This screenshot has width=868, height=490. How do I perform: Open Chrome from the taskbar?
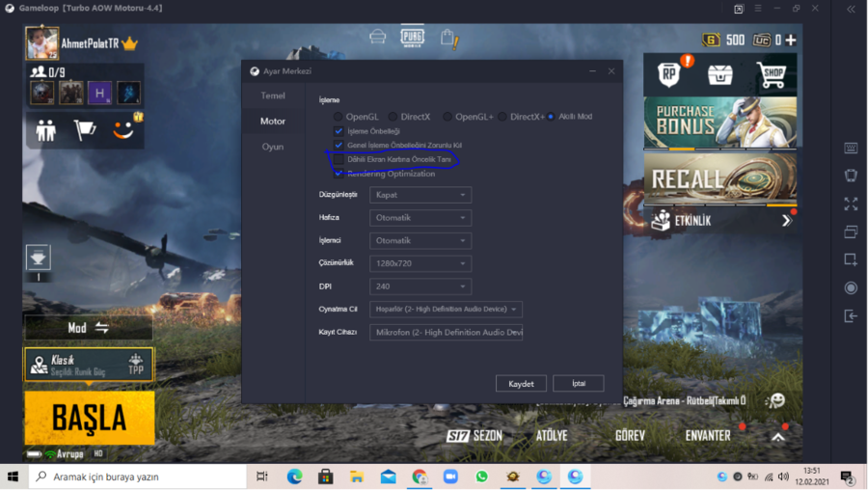coord(420,476)
